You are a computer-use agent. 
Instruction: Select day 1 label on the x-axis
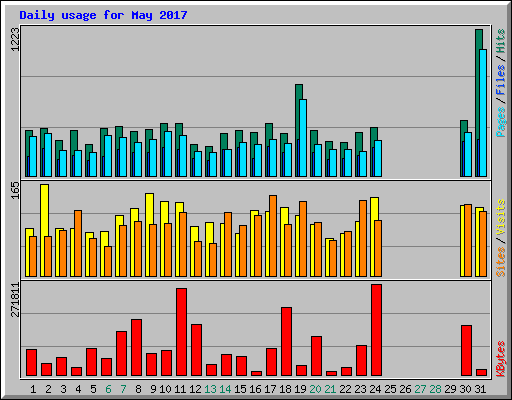coord(33,389)
